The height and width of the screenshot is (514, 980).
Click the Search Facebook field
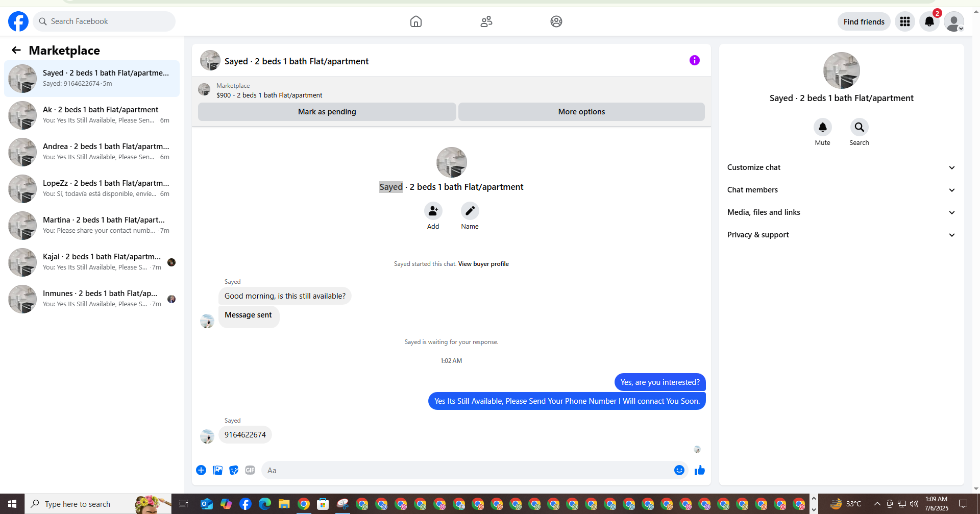[x=105, y=21]
